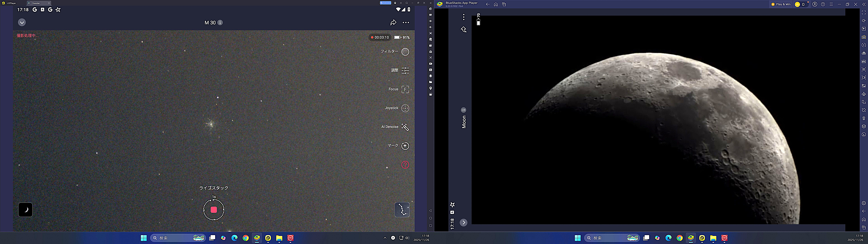Toggle the night mode moon button
The width and height of the screenshot is (868, 244).
point(25,210)
